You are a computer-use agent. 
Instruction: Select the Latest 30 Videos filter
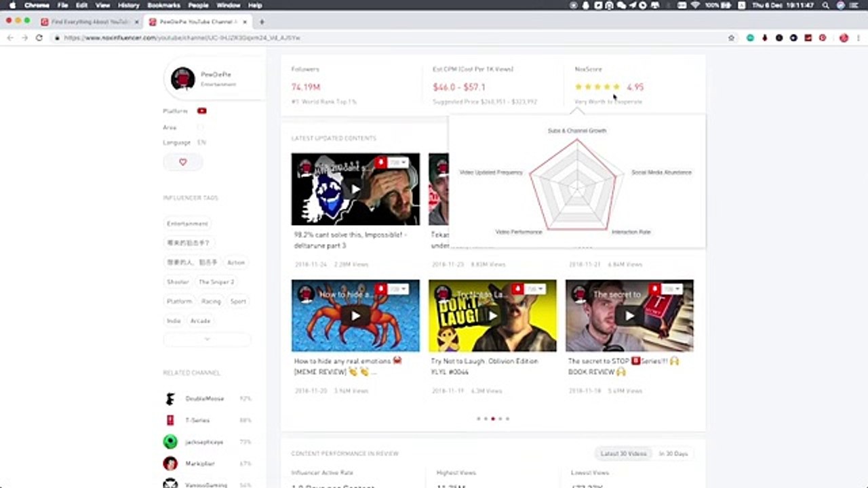coord(623,453)
